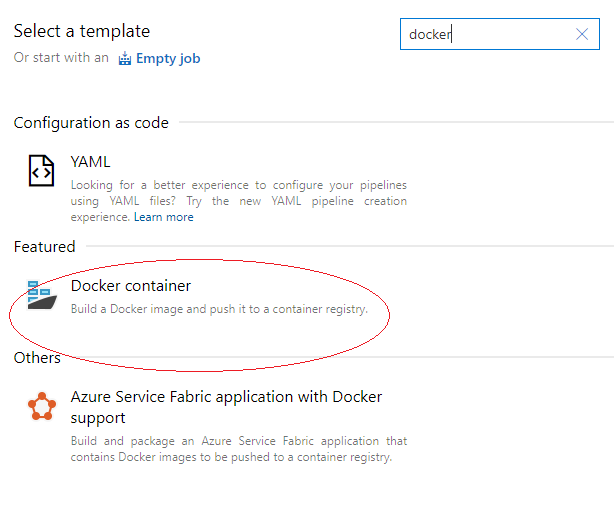Click the Or start with an text
Screen dimensions: 614x513
(x=61, y=58)
